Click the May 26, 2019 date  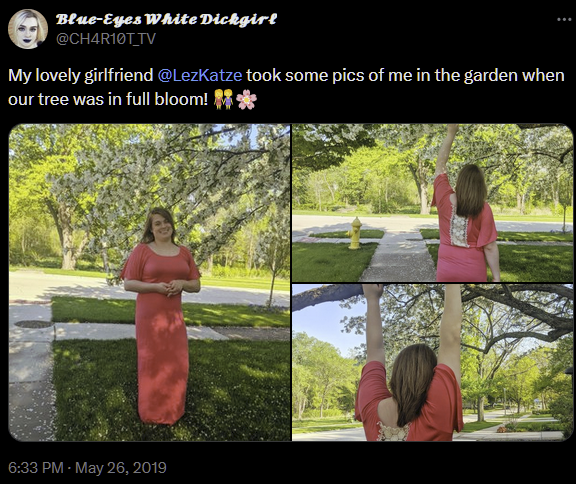click(121, 468)
